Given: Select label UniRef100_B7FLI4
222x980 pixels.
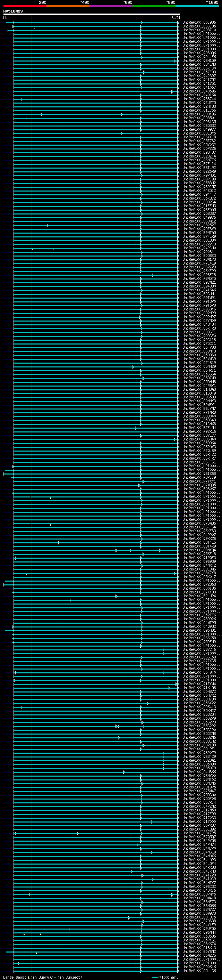Looking at the screenshot, I should tap(199, 164).
